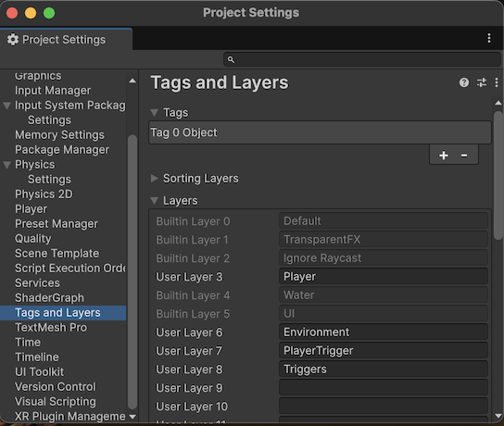Click main panel scroll up arrow
Viewport: 504px width, 426px height.
[498, 103]
